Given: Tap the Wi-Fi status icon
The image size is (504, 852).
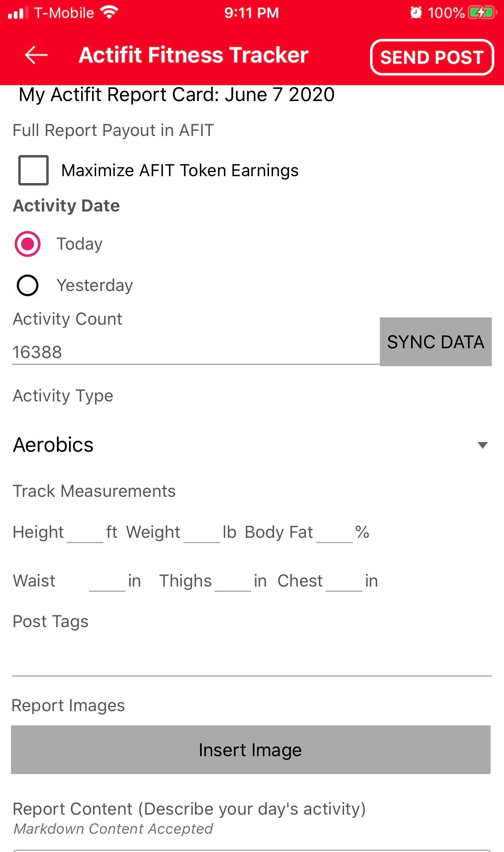Looking at the screenshot, I should point(109,13).
